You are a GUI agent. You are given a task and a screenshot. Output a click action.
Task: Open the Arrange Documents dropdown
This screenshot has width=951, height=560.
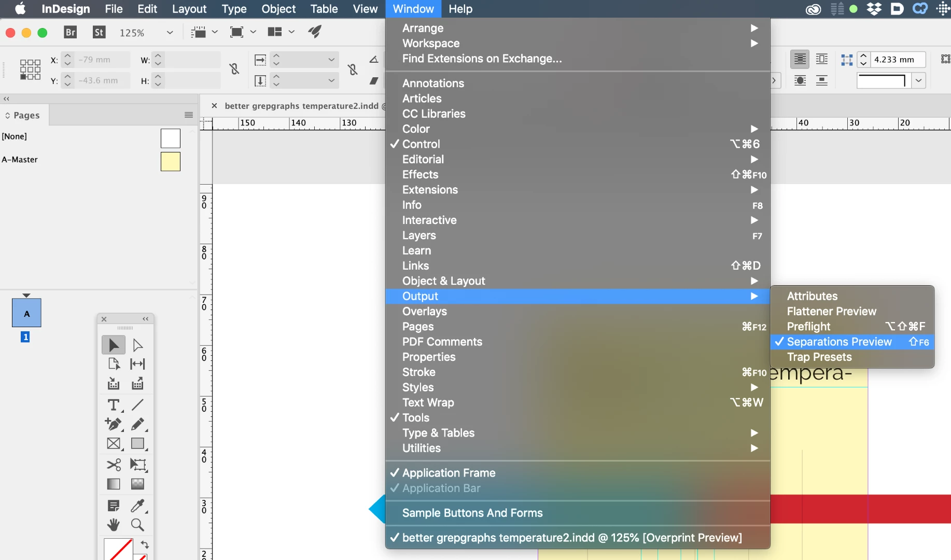(281, 32)
